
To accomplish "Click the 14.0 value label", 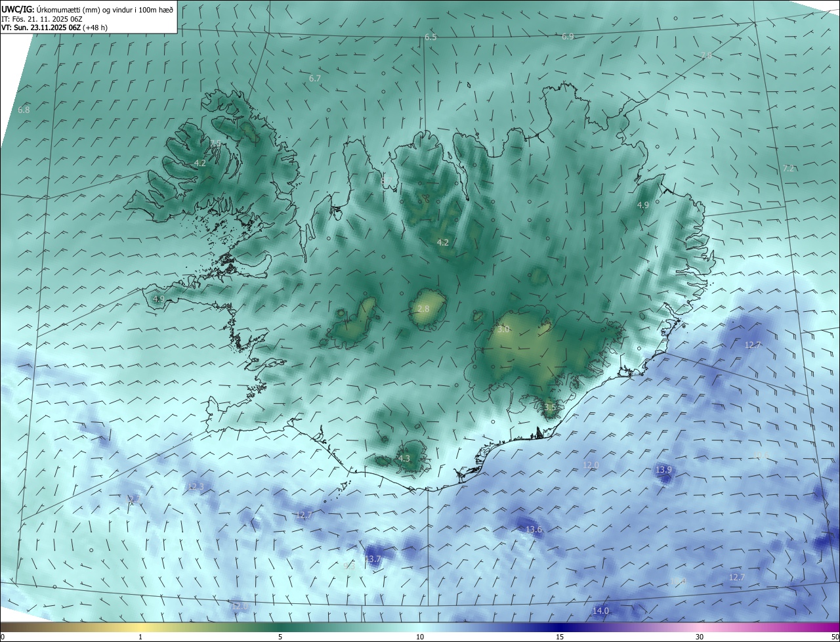I will click(600, 611).
